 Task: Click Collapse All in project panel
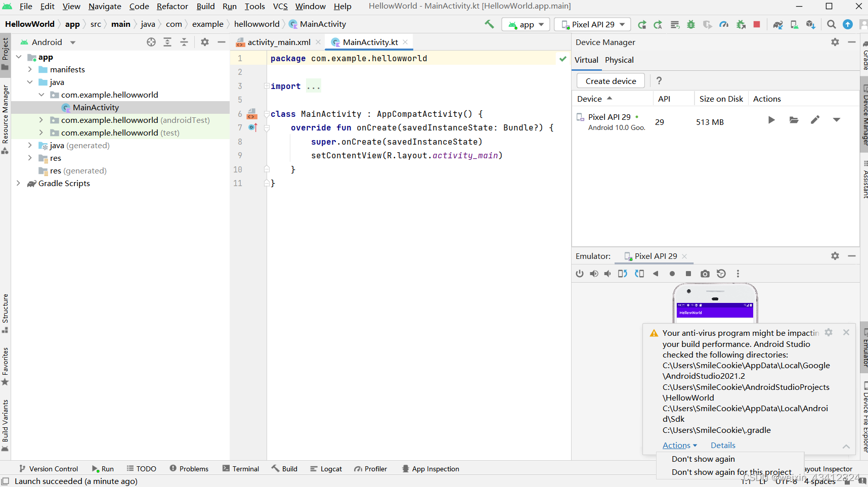click(184, 42)
